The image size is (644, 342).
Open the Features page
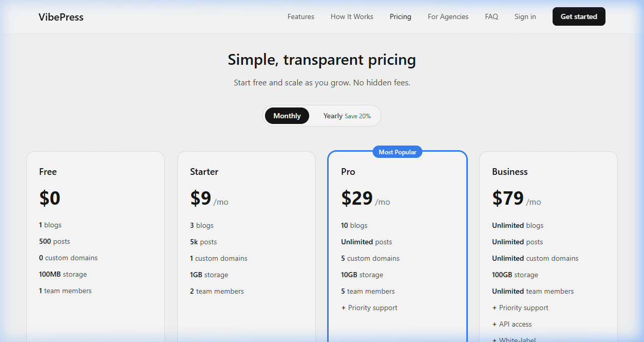click(300, 16)
